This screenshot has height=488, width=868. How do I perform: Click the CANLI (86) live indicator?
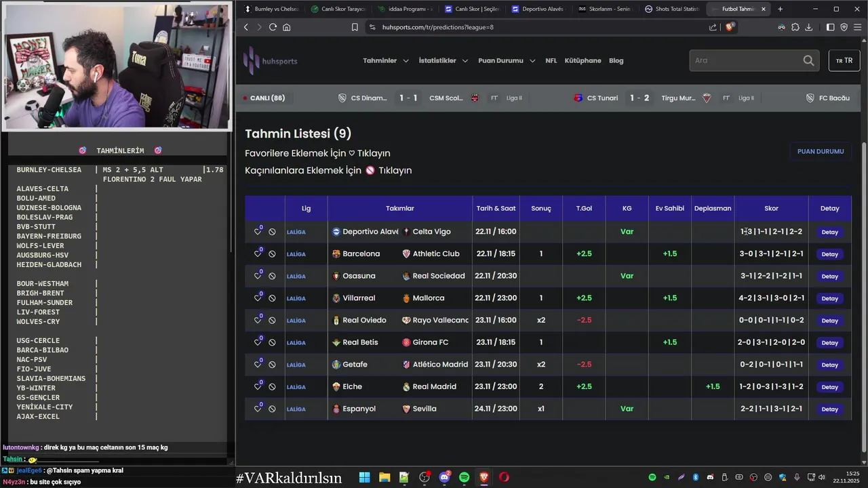(x=264, y=98)
